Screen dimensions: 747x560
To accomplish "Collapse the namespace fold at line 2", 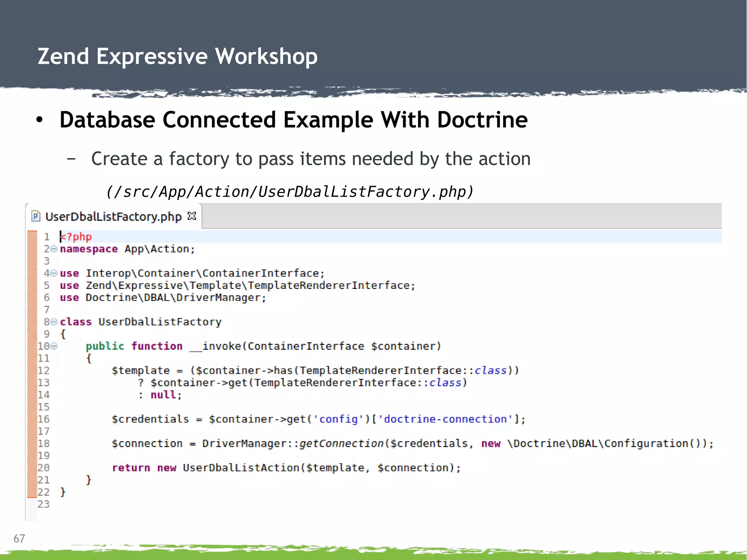I will pyautogui.click(x=54, y=249).
